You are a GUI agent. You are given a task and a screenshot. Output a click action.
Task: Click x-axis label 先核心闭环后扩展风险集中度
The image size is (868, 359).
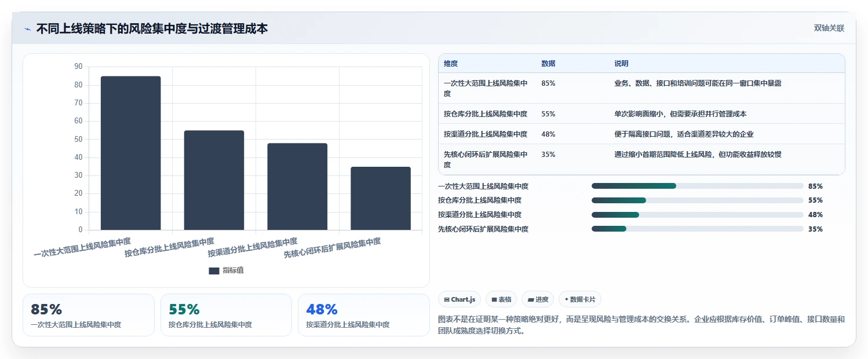tap(332, 248)
